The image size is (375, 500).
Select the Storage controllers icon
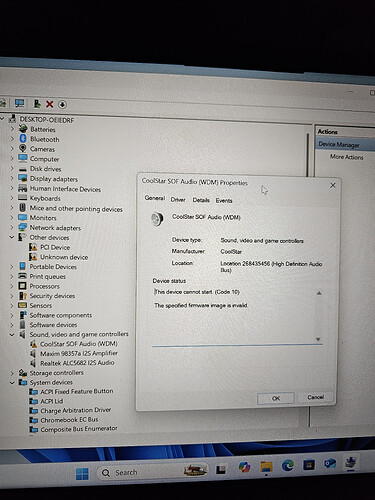tap(23, 372)
